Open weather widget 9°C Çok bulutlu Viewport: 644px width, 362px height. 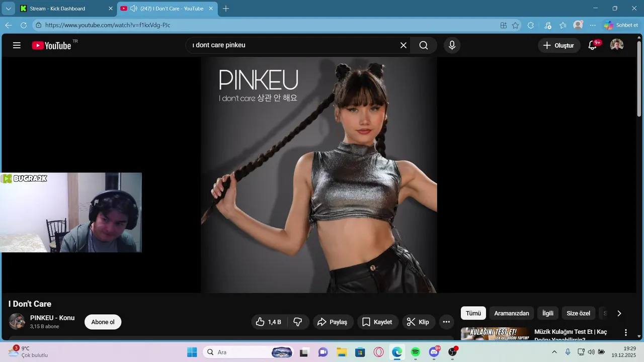click(28, 351)
